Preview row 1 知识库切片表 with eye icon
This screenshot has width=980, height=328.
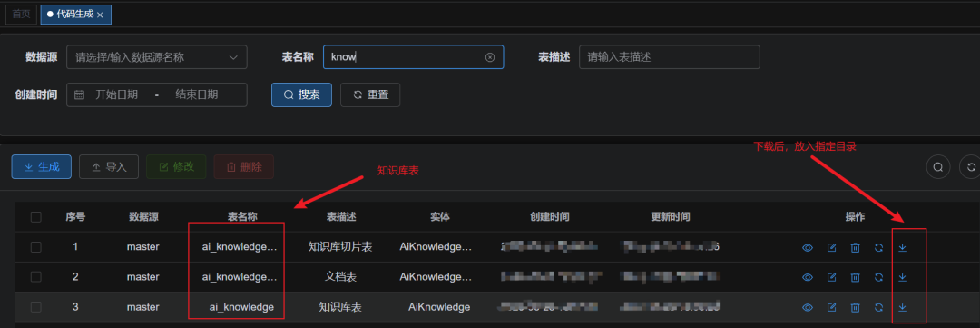808,247
